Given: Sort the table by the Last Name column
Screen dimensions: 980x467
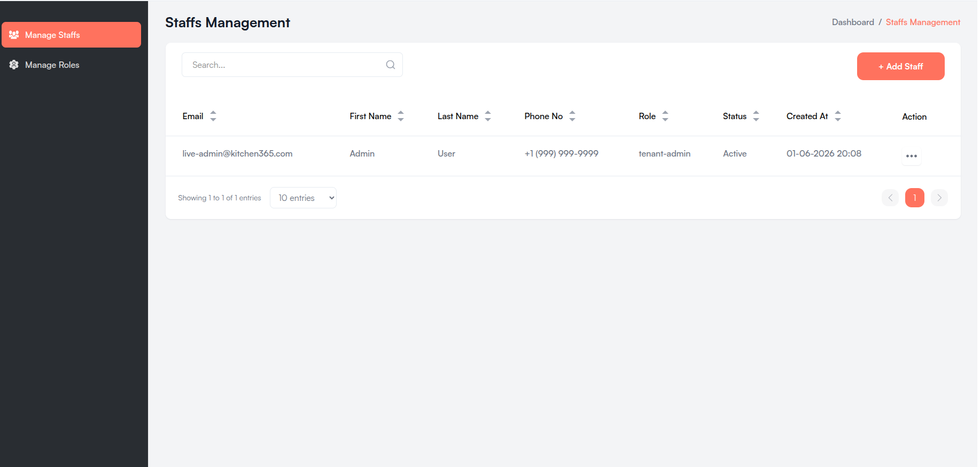Looking at the screenshot, I should (x=488, y=116).
